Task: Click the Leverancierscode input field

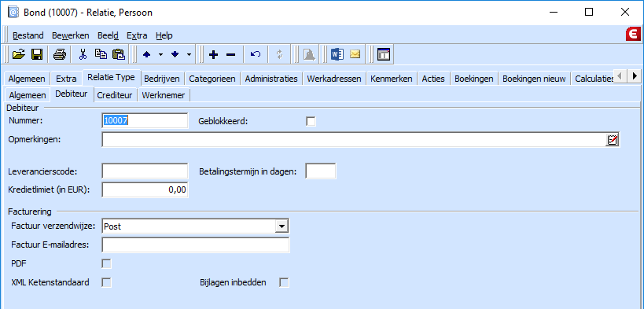Action: tap(145, 171)
